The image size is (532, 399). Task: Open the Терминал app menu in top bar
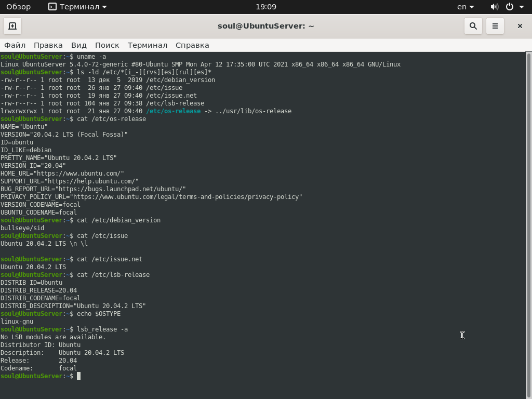(x=78, y=7)
